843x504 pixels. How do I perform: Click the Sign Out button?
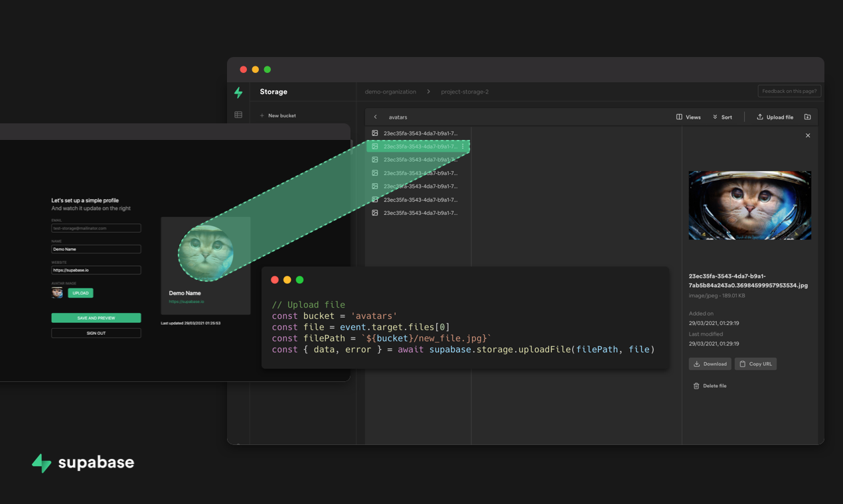pyautogui.click(x=96, y=333)
